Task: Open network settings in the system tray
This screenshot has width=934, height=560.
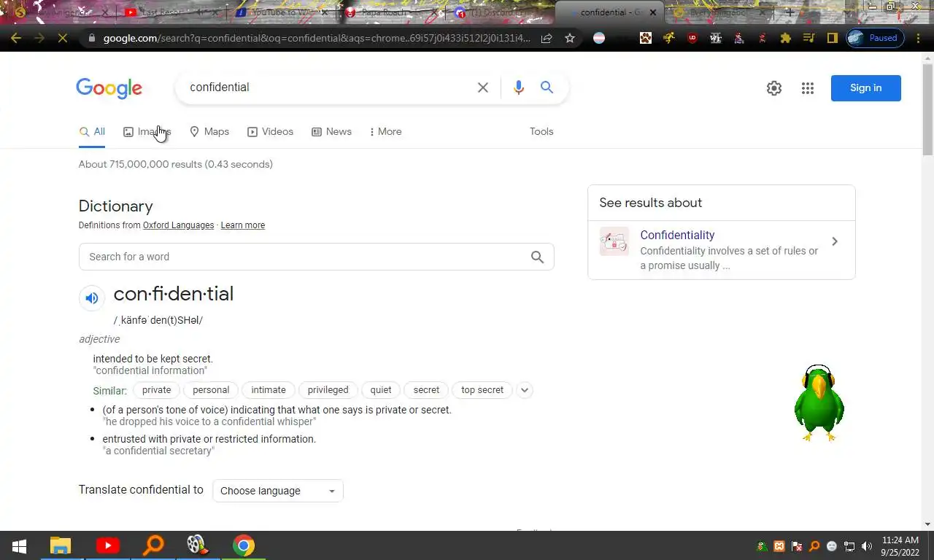Action: (849, 546)
